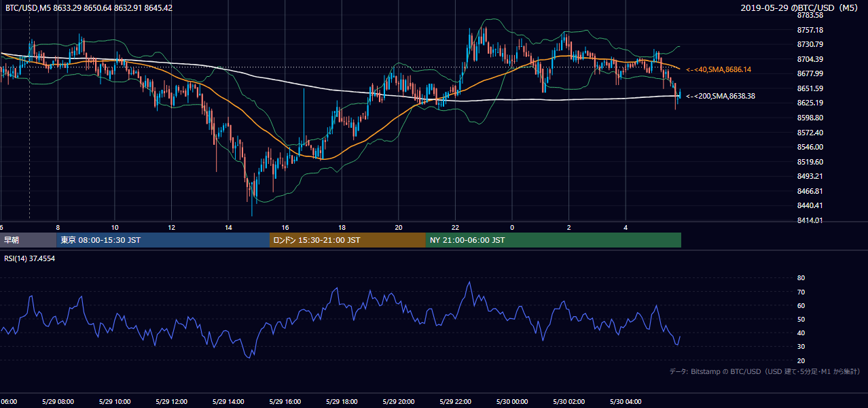Viewport: 868px width, 408px height.
Task: Click the 5/29 20:00 time label
Action: click(397, 401)
